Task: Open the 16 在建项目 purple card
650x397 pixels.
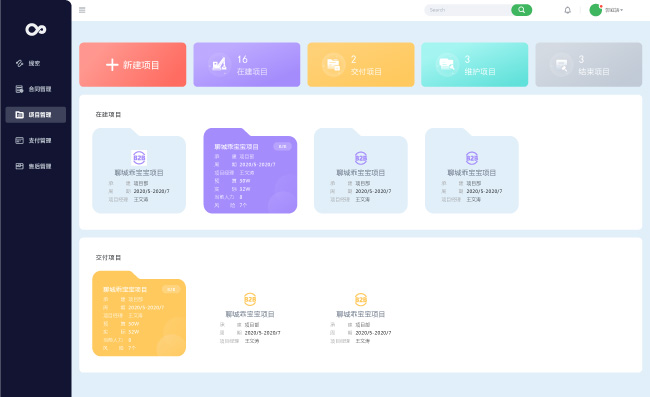Action: 247,65
